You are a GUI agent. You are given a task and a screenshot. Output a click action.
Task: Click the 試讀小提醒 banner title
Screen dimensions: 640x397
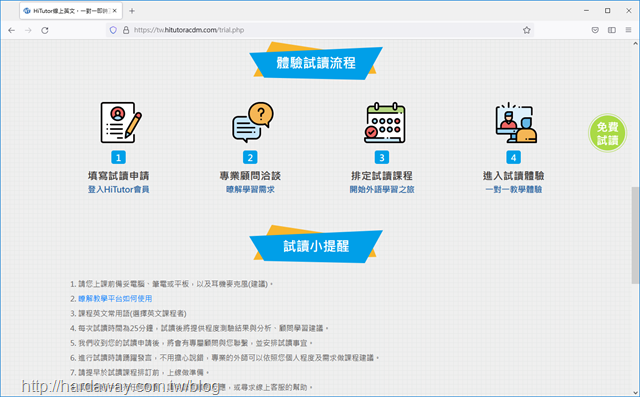click(x=316, y=246)
